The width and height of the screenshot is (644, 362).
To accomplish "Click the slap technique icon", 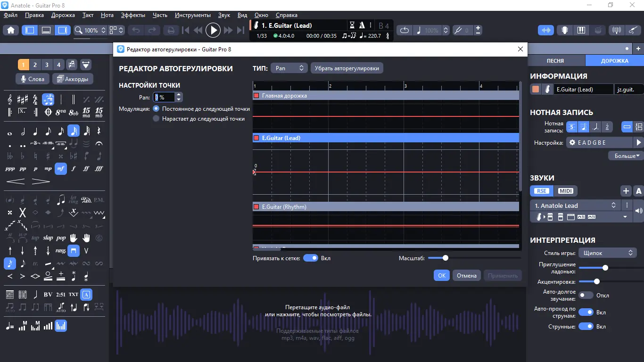I will pos(48,238).
